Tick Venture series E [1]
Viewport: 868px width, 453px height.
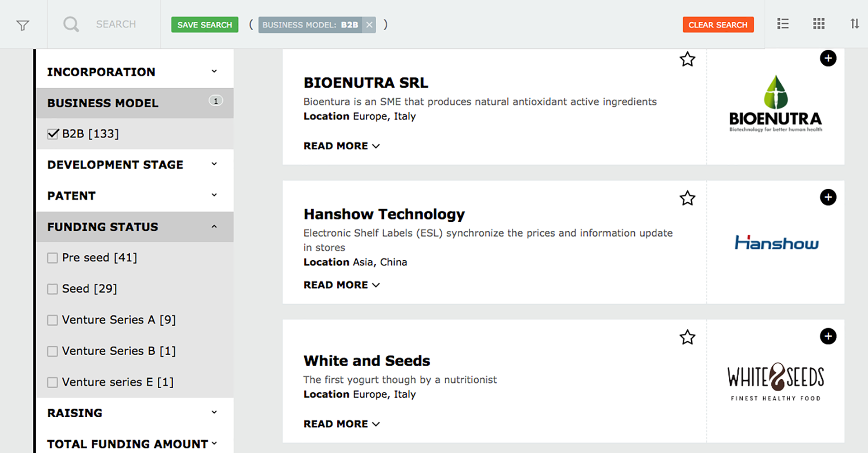click(52, 382)
